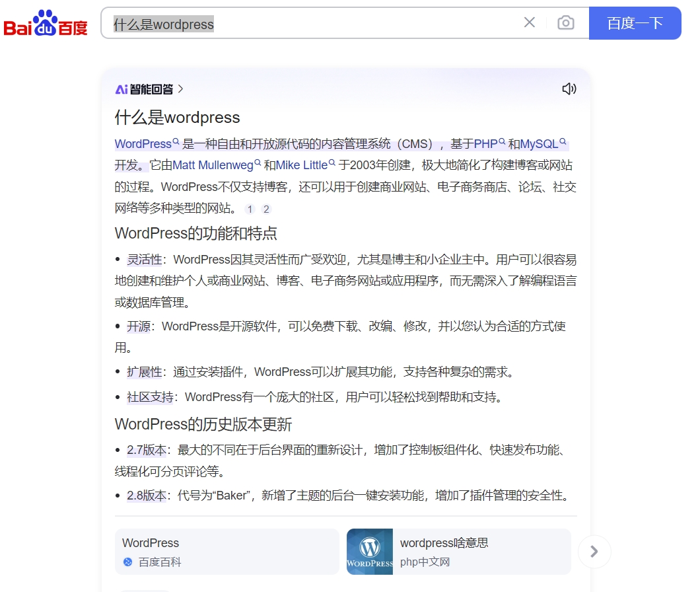Click the 百度一下 search button

(x=635, y=23)
